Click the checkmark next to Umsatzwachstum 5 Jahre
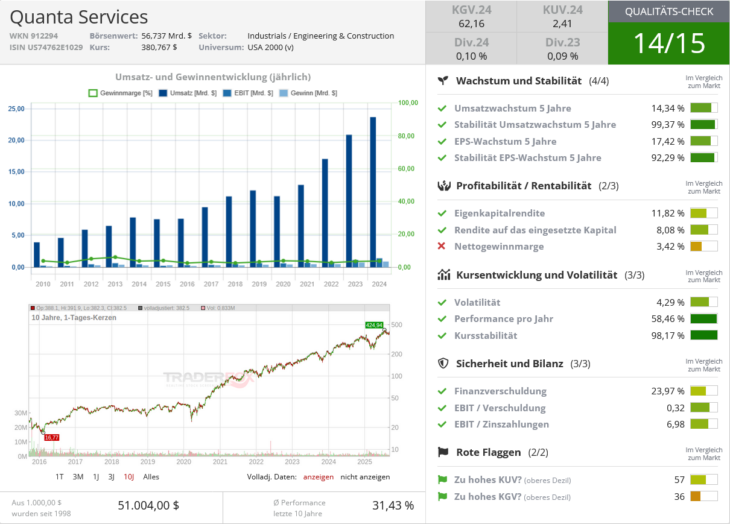 click(x=442, y=108)
